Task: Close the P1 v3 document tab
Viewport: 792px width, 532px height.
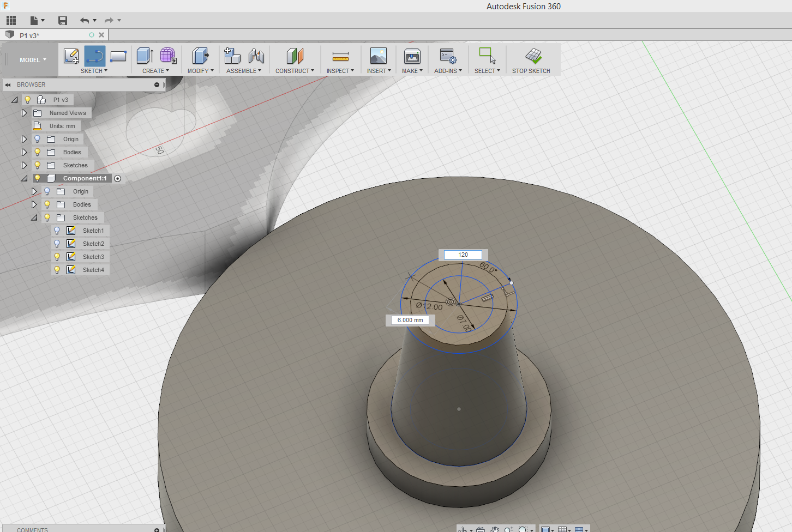Action: click(x=101, y=35)
